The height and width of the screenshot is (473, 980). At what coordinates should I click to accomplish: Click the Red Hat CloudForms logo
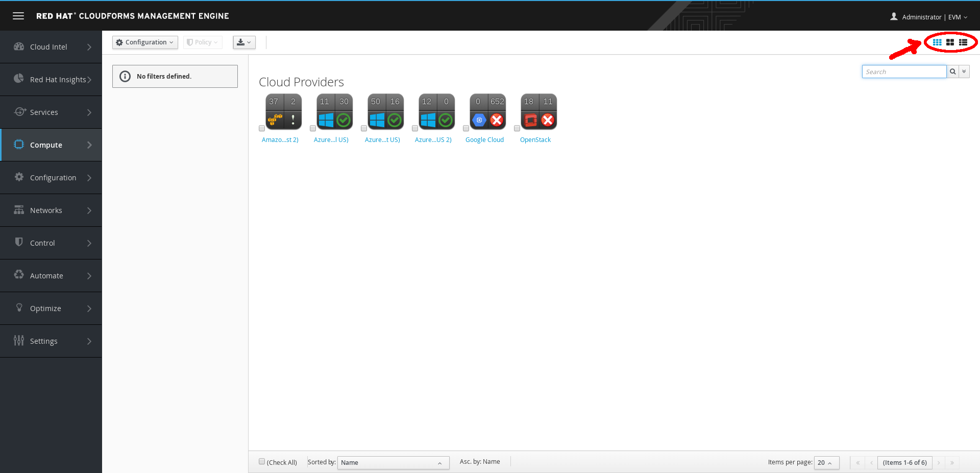point(133,16)
